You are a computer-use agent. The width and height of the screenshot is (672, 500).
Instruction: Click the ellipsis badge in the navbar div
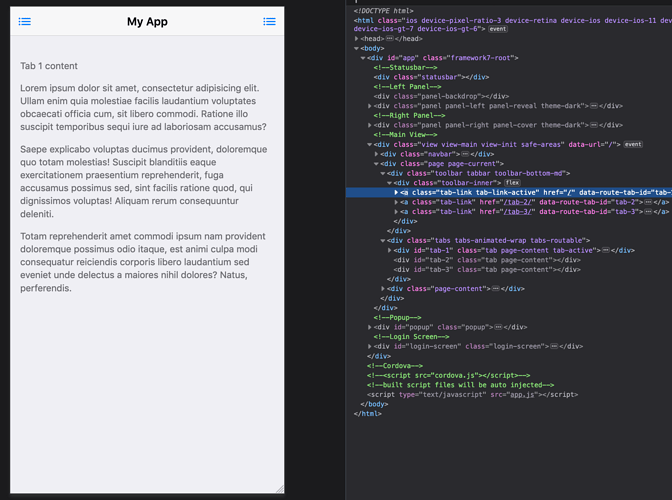(465, 154)
